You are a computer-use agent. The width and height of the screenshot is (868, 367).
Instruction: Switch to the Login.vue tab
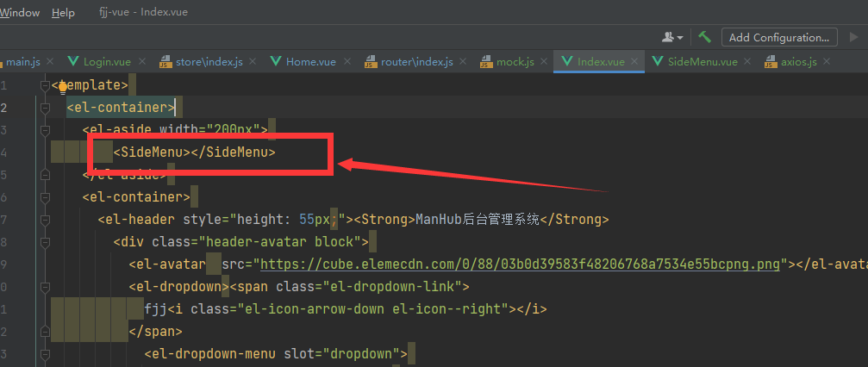tap(107, 61)
